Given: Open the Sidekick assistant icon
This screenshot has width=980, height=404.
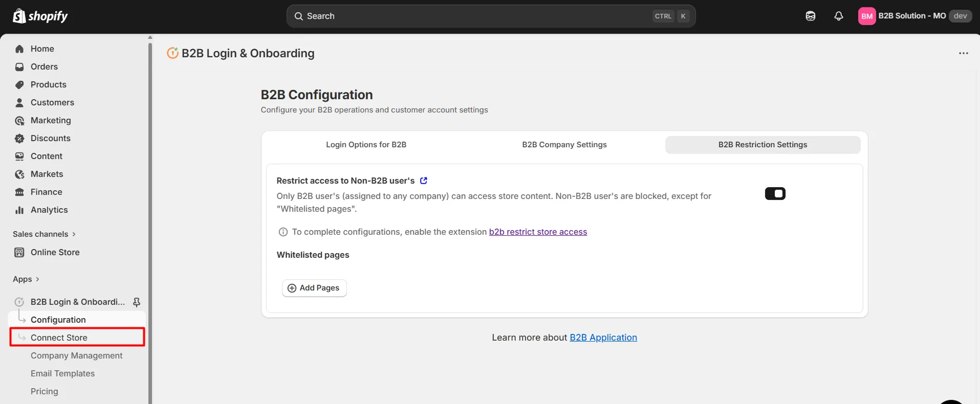Looking at the screenshot, I should pos(810,16).
